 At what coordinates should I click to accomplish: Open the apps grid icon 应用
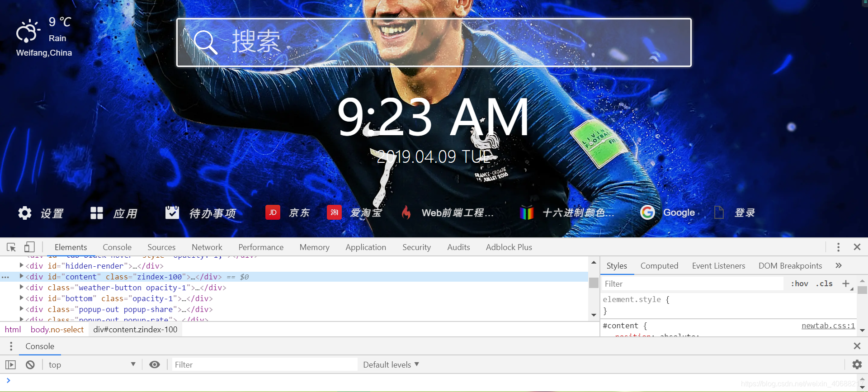97,213
